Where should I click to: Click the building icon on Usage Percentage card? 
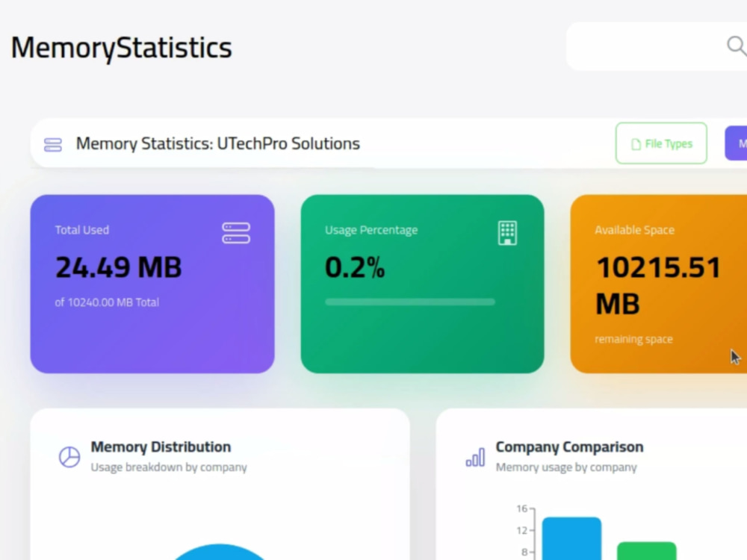click(x=507, y=233)
